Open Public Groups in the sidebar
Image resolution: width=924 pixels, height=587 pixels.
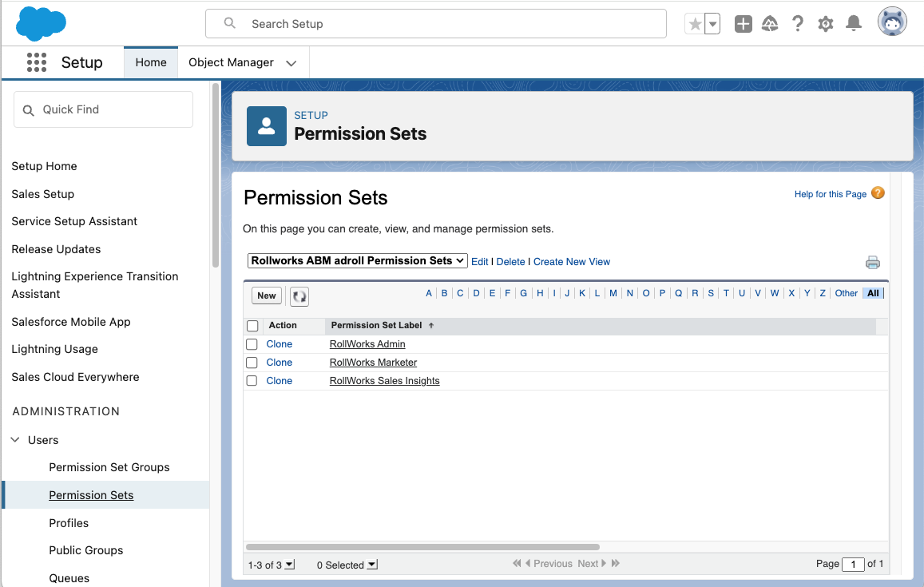pos(86,550)
